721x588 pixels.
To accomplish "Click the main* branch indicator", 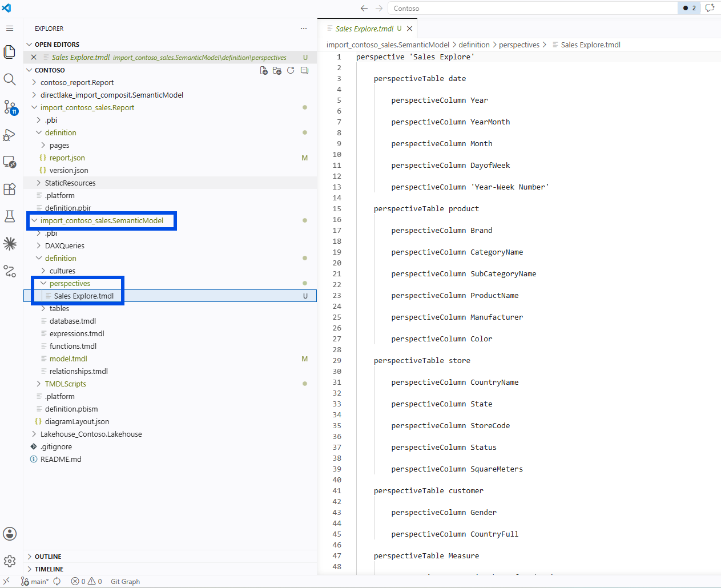I will pos(35,581).
